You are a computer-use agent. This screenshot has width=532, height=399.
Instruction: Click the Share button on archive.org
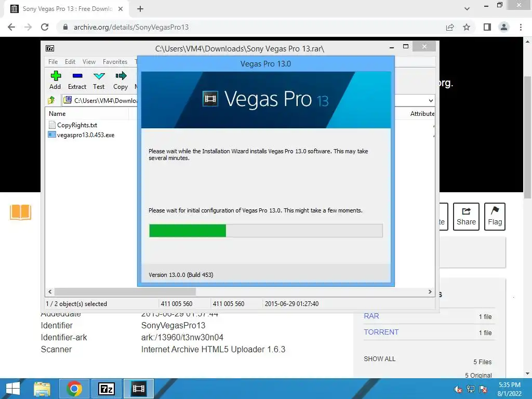tap(466, 217)
